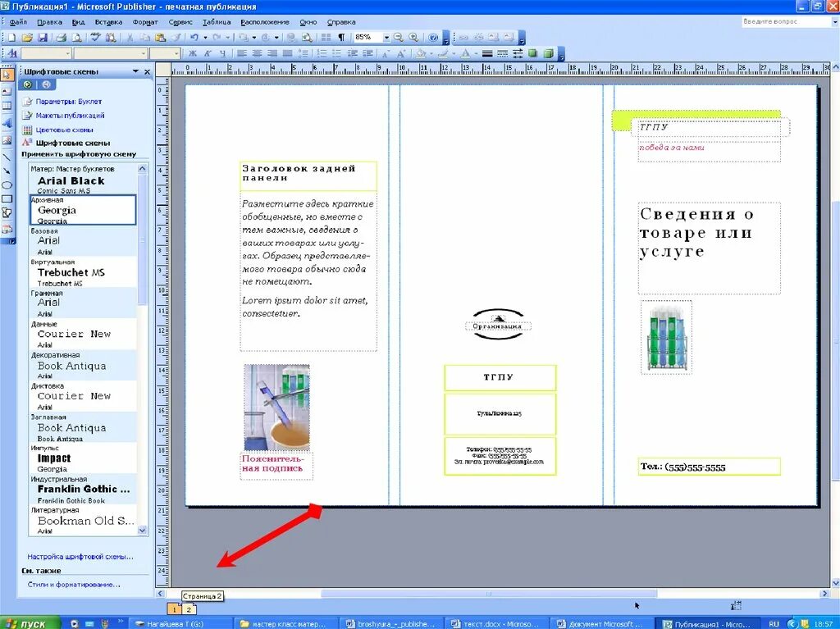
Task: Click Стили и форматирование link
Action: click(x=74, y=585)
